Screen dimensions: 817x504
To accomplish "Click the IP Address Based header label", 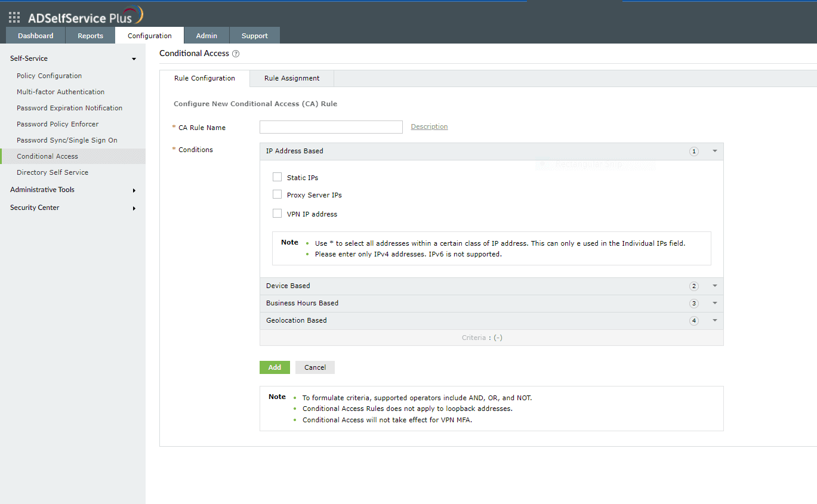I will click(295, 151).
